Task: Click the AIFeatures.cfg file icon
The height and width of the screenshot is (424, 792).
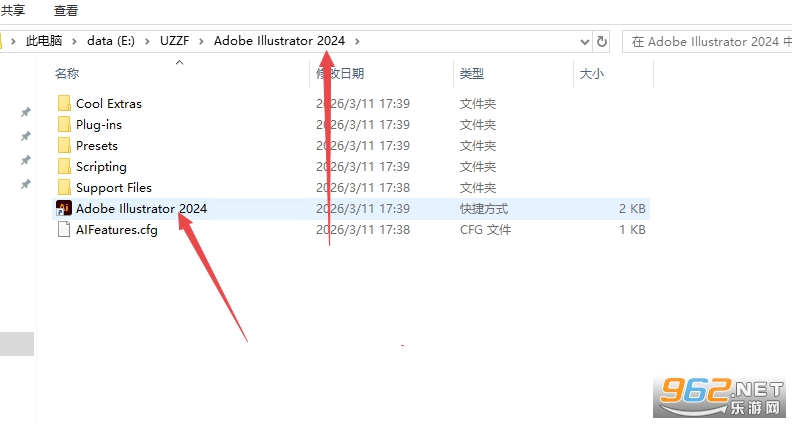Action: click(x=64, y=229)
